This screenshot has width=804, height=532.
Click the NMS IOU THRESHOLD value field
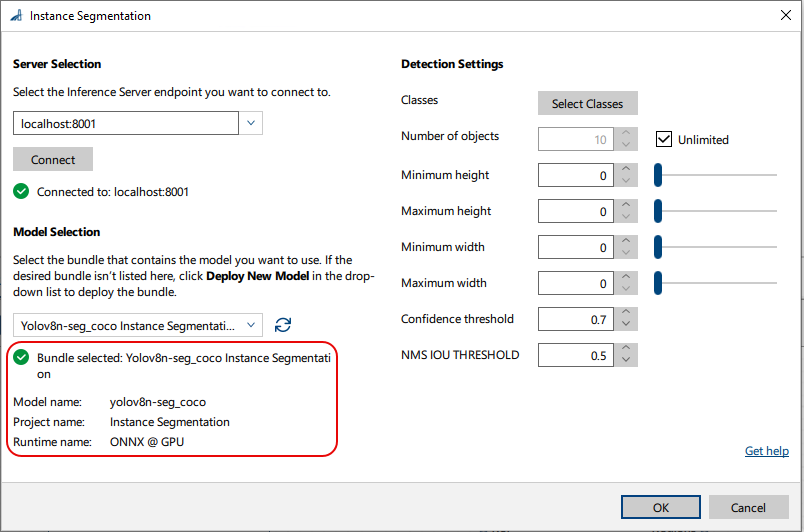point(575,355)
